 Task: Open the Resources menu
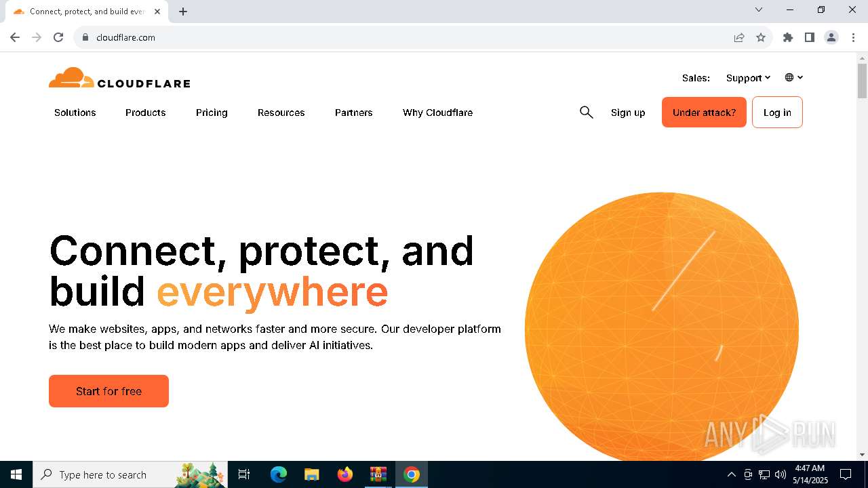[x=281, y=113]
